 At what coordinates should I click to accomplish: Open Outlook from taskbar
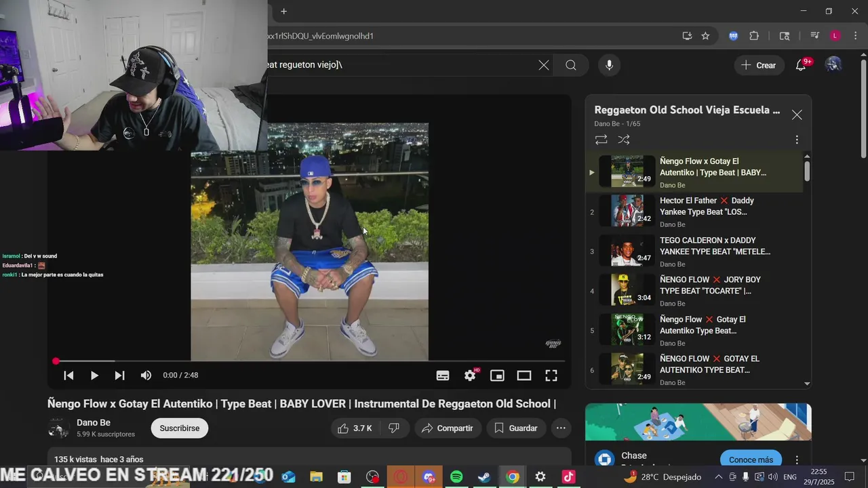288,477
